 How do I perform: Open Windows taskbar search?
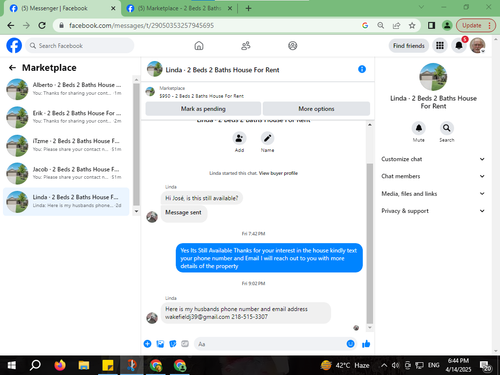click(35, 365)
